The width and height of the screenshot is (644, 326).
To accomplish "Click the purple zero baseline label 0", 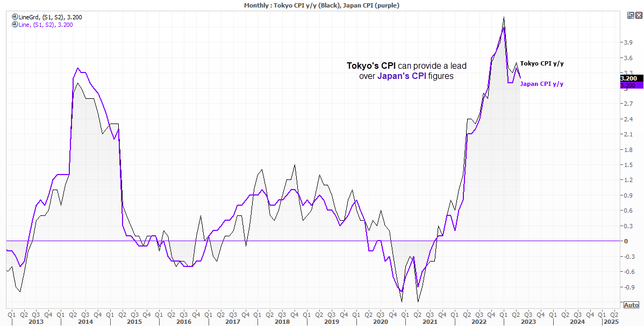I will click(626, 241).
